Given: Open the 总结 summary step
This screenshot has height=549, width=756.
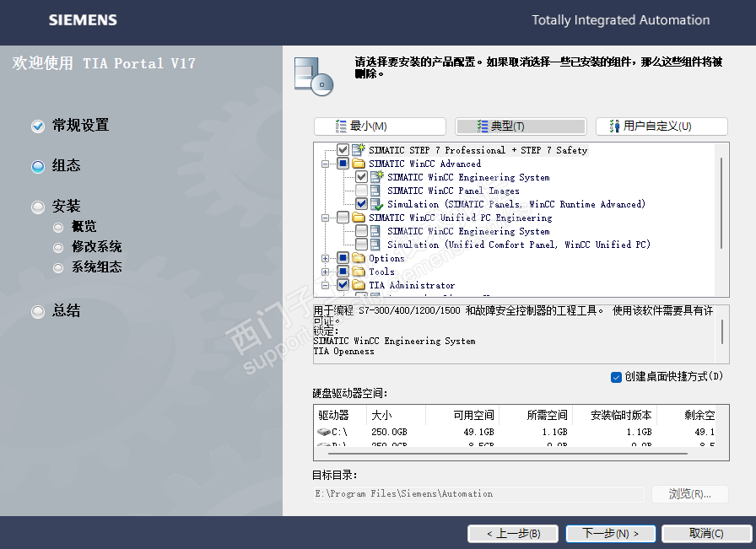Looking at the screenshot, I should click(x=56, y=311).
